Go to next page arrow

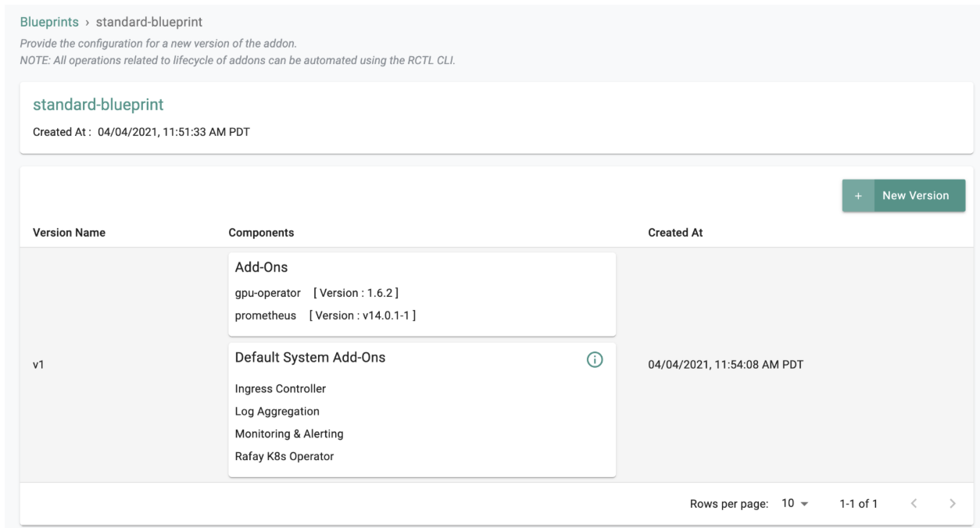point(952,504)
